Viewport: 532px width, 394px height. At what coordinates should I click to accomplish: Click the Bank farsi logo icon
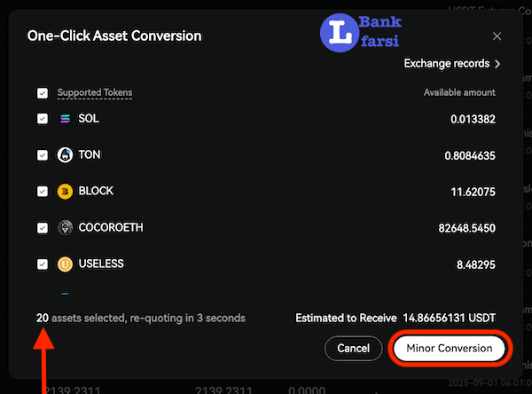point(338,31)
